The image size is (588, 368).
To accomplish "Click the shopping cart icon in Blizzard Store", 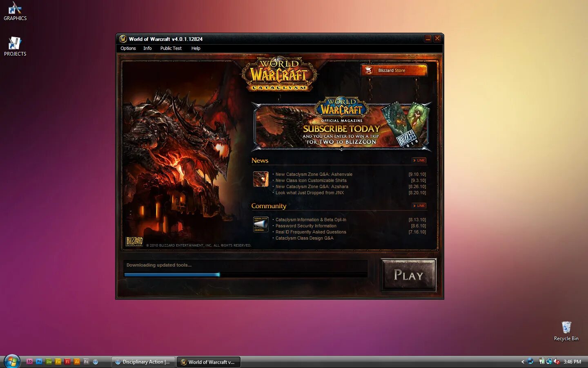I will [x=368, y=70].
